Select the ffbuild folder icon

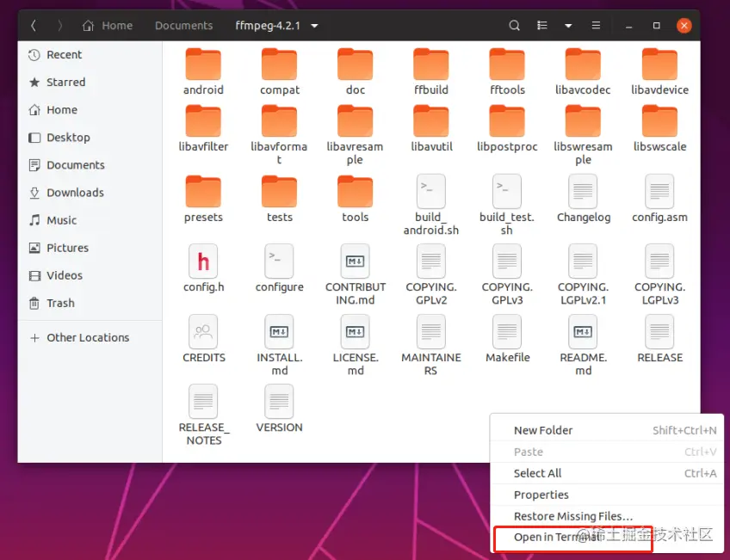[431, 65]
